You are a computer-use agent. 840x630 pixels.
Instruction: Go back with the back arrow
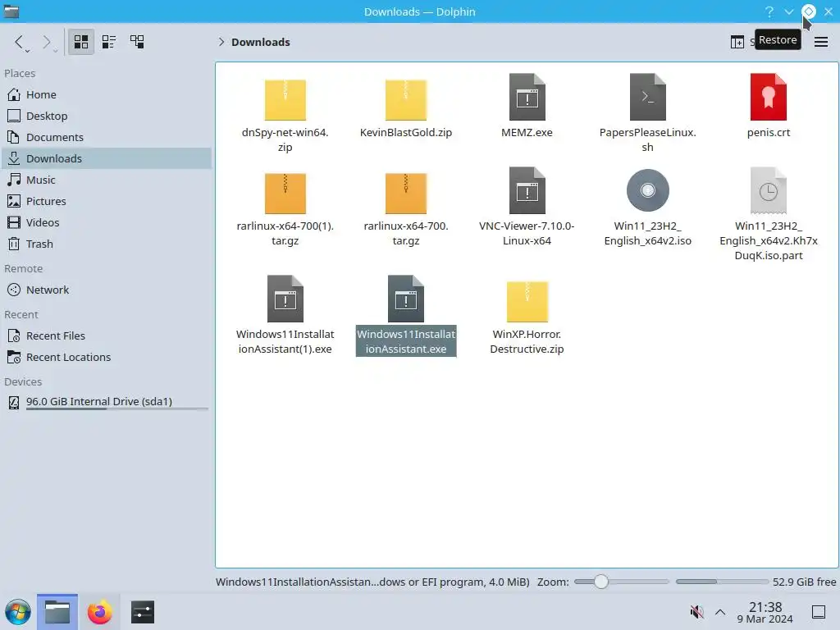[20, 42]
